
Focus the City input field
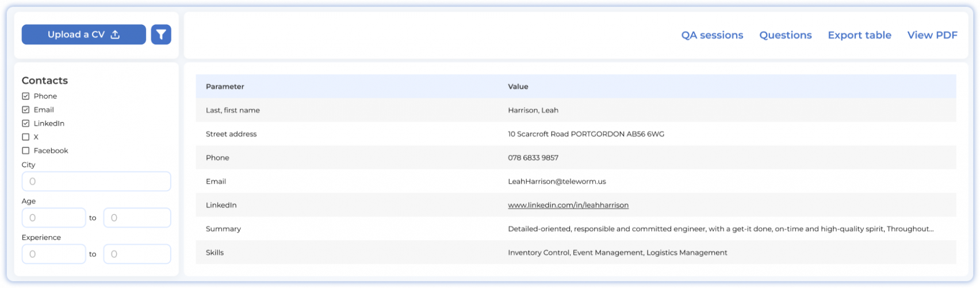96,181
